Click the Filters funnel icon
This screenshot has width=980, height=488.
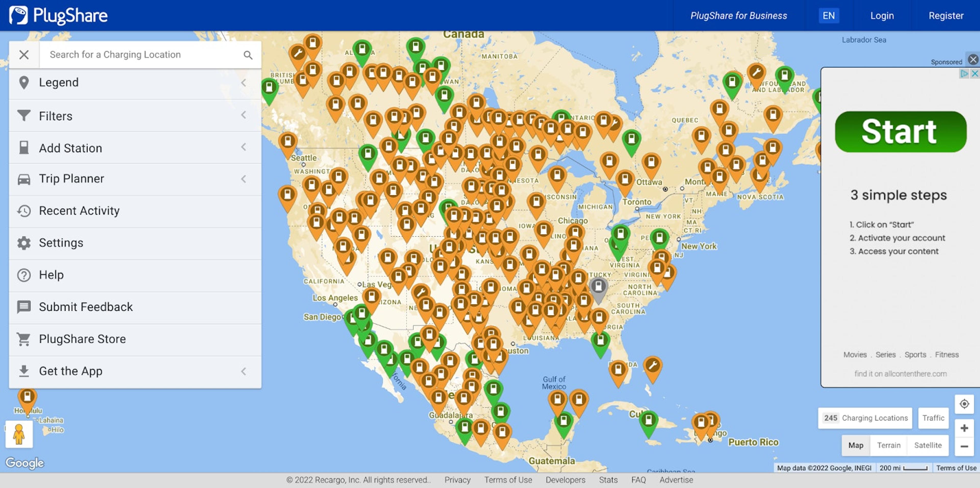[24, 115]
